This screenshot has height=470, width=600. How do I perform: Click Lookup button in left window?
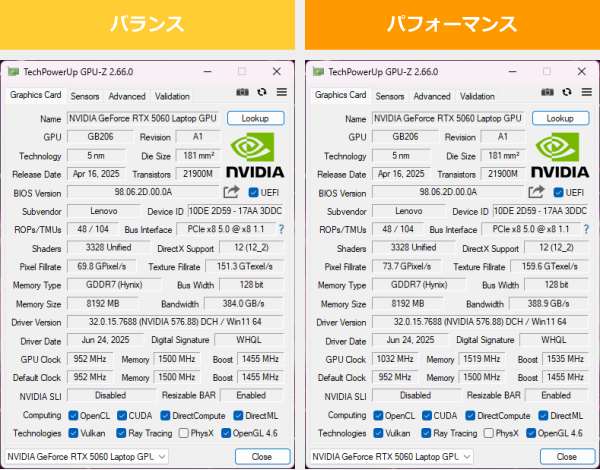(x=256, y=118)
